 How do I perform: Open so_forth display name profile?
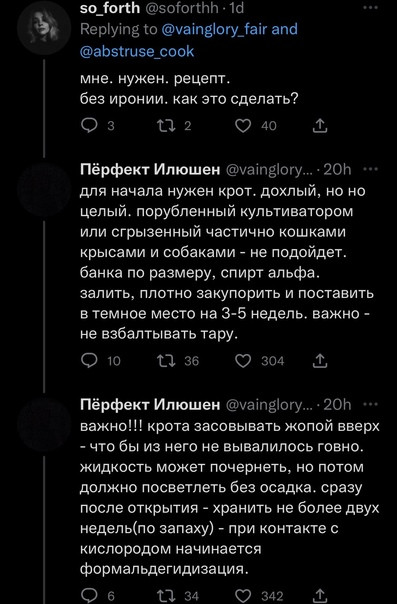pos(110,8)
